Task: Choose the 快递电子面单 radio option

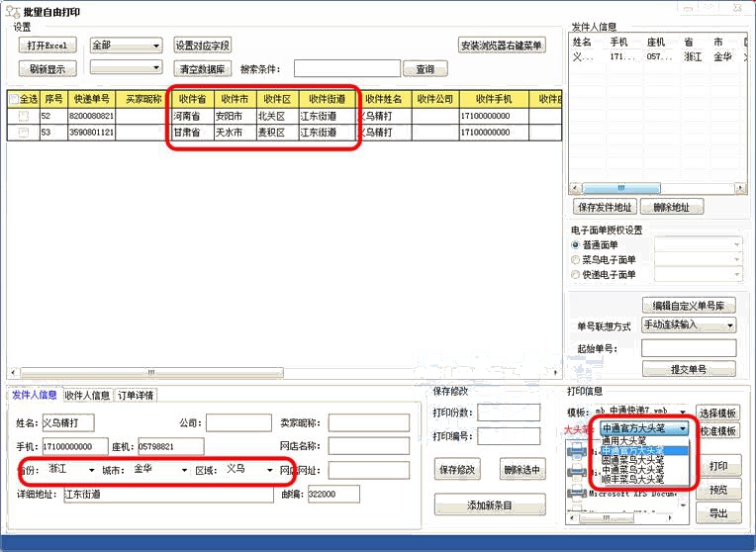Action: pyautogui.click(x=576, y=274)
